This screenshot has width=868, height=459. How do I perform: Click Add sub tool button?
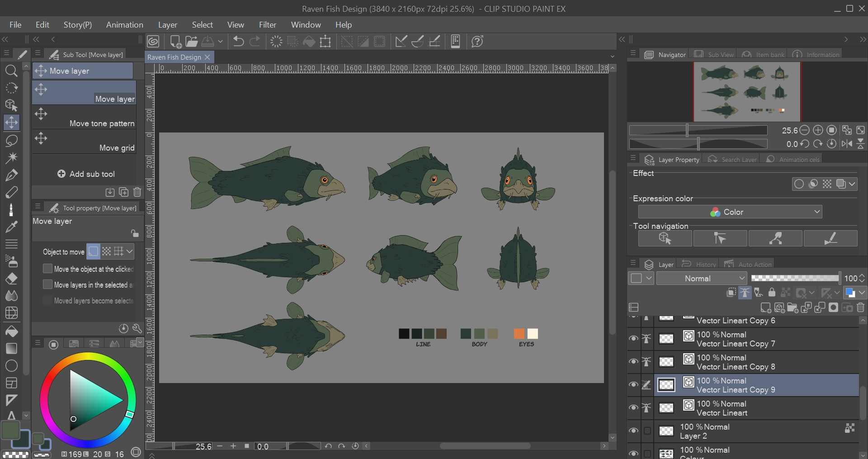click(86, 174)
